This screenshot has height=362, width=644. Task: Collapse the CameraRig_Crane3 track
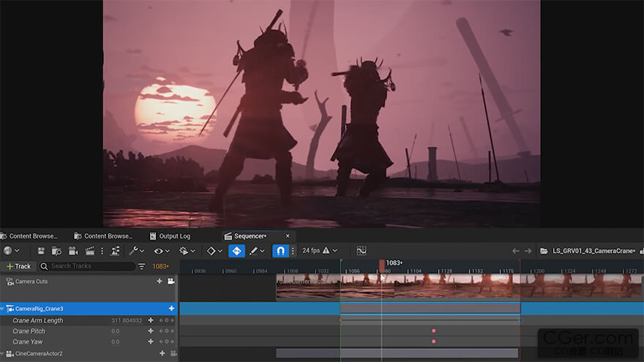click(2, 309)
